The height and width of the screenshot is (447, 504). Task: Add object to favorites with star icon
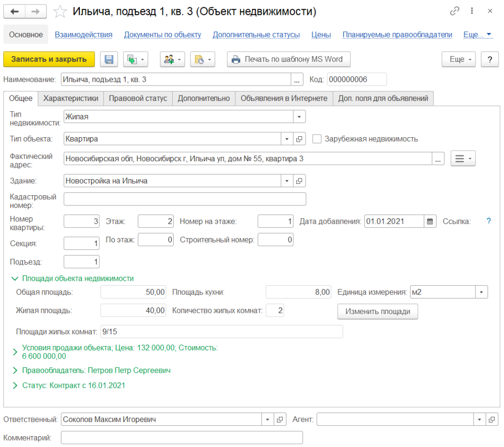tap(60, 11)
